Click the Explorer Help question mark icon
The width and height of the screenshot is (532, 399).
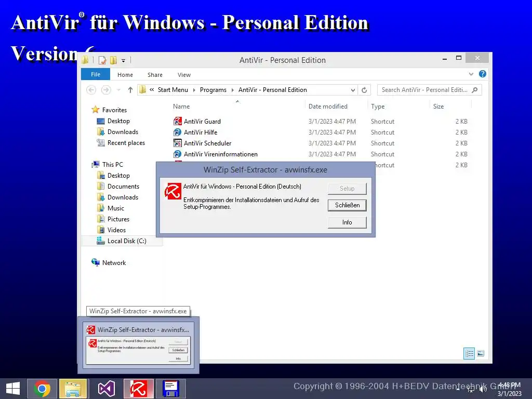point(483,74)
